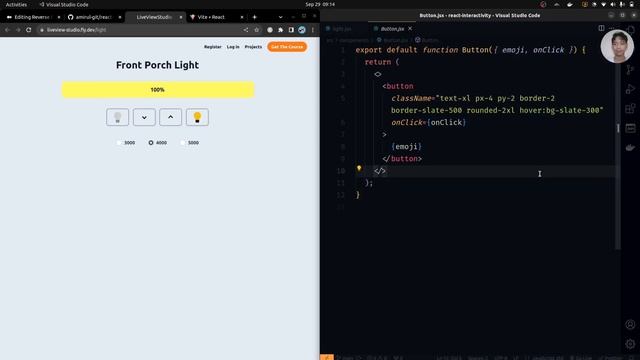The height and width of the screenshot is (360, 640).
Task: Open the Log In link
Action: [233, 47]
